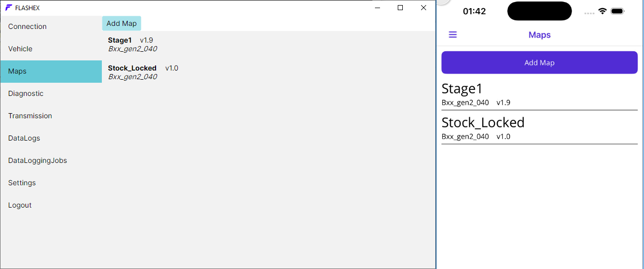This screenshot has width=644, height=269.
Task: Open the Diagnostic section
Action: coord(26,93)
